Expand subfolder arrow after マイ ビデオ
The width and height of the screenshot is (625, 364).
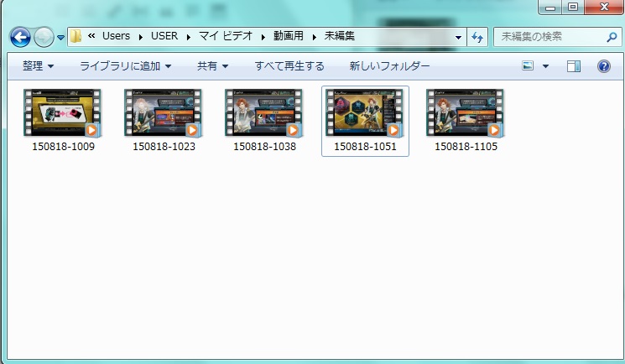point(263,37)
